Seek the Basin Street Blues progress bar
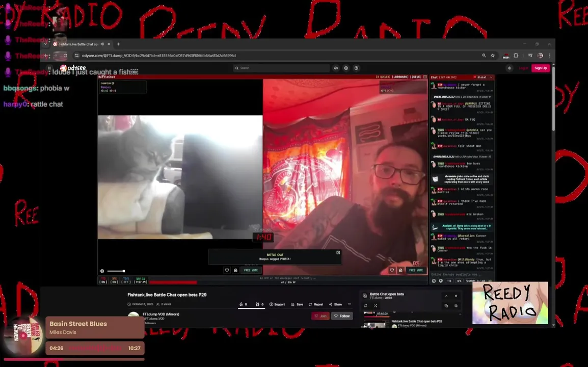 [74, 359]
